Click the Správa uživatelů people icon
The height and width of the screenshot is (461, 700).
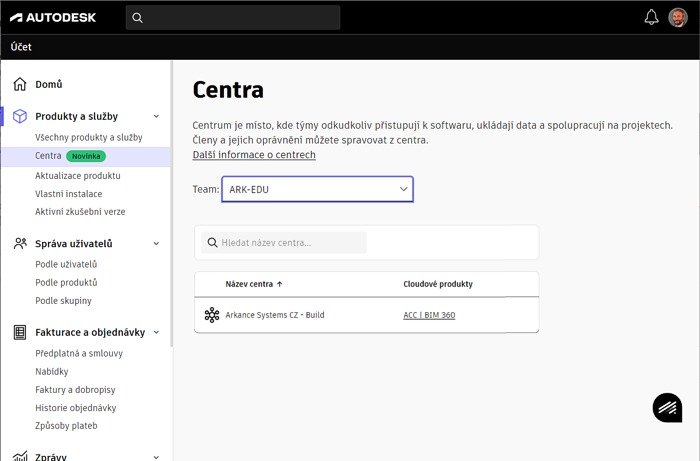coord(20,243)
